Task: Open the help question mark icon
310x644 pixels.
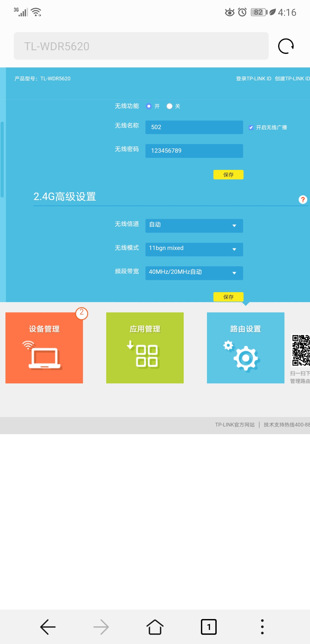Action: pos(303,199)
